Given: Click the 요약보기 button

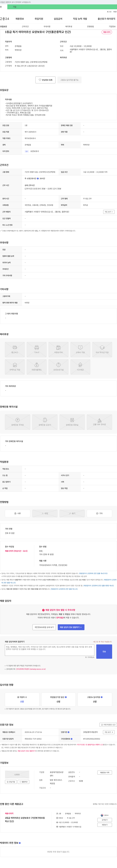Looking at the screenshot, I should click(x=105, y=820).
